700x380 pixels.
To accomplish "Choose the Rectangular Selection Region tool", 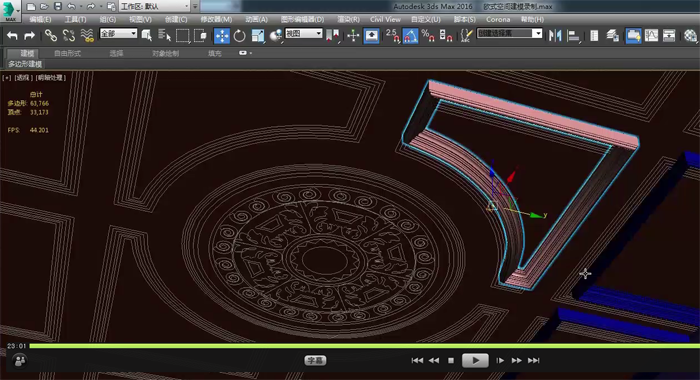I will 183,35.
